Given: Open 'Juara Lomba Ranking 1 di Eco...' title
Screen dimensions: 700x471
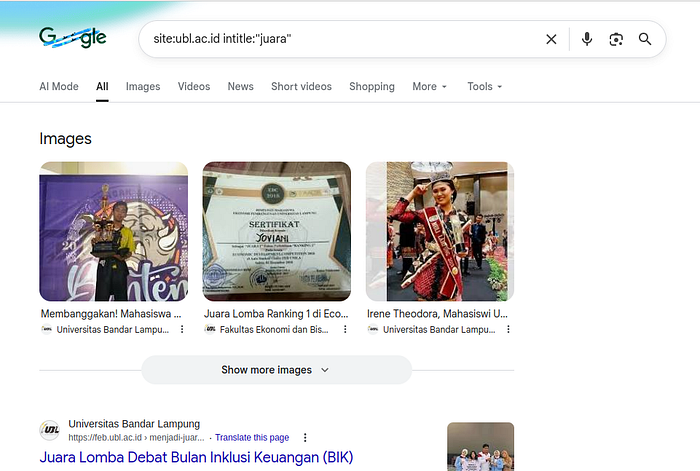Looking at the screenshot, I should 276,314.
